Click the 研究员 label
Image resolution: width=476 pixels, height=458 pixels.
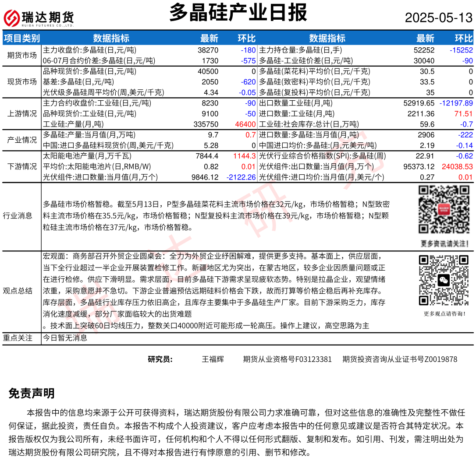coord(160,359)
